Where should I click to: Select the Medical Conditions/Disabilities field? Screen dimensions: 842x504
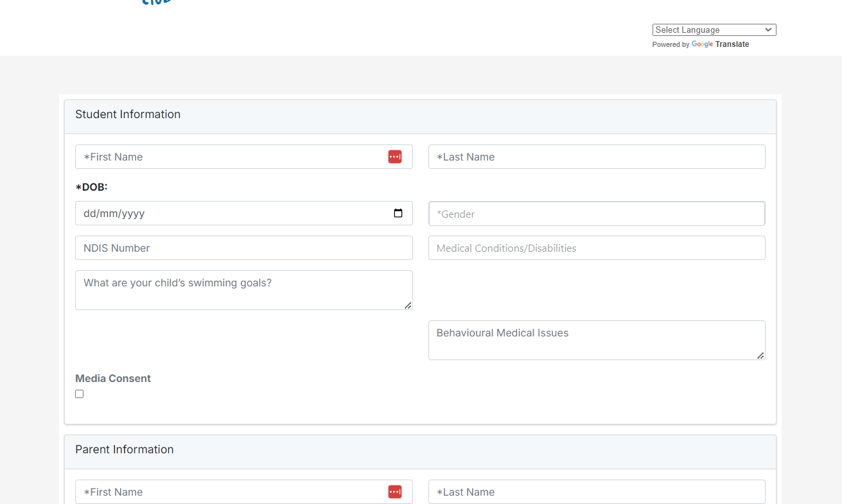(x=597, y=248)
